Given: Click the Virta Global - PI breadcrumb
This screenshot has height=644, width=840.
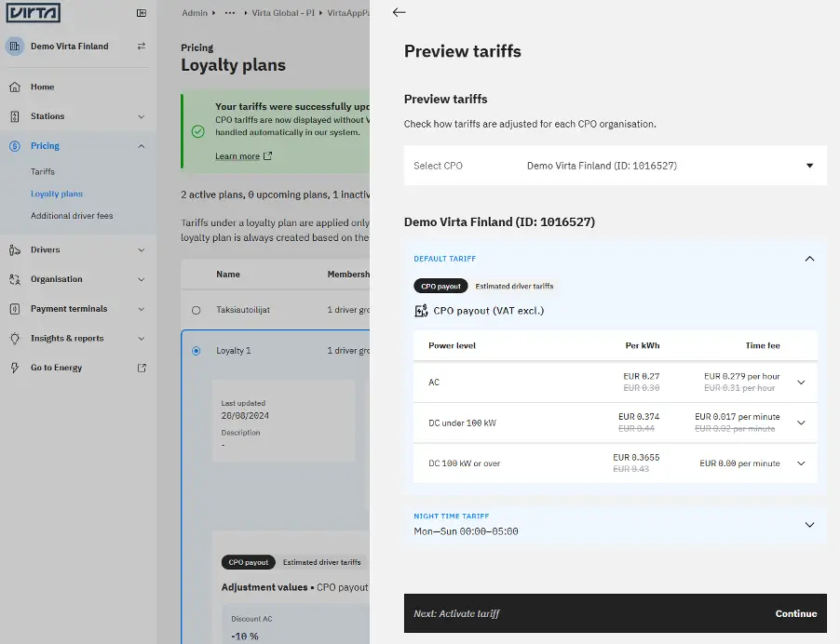Looking at the screenshot, I should [x=283, y=13].
